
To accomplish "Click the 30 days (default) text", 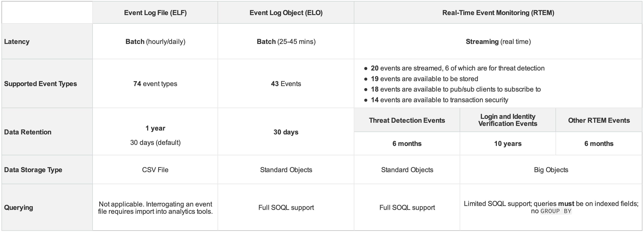I will point(155,143).
